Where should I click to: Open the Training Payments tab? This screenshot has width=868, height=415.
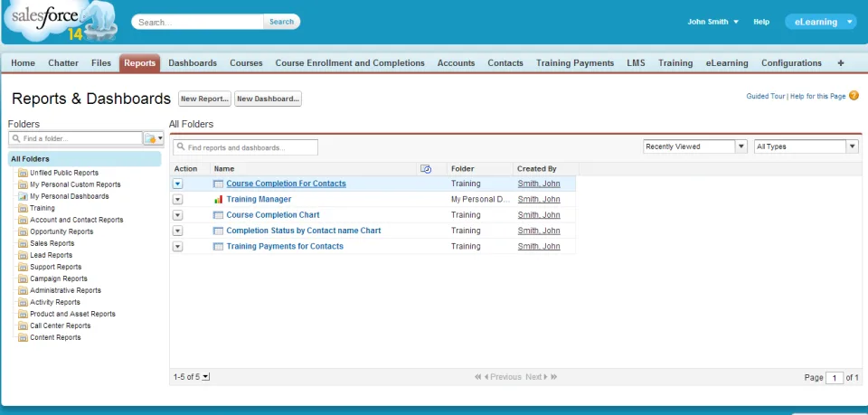click(x=575, y=63)
